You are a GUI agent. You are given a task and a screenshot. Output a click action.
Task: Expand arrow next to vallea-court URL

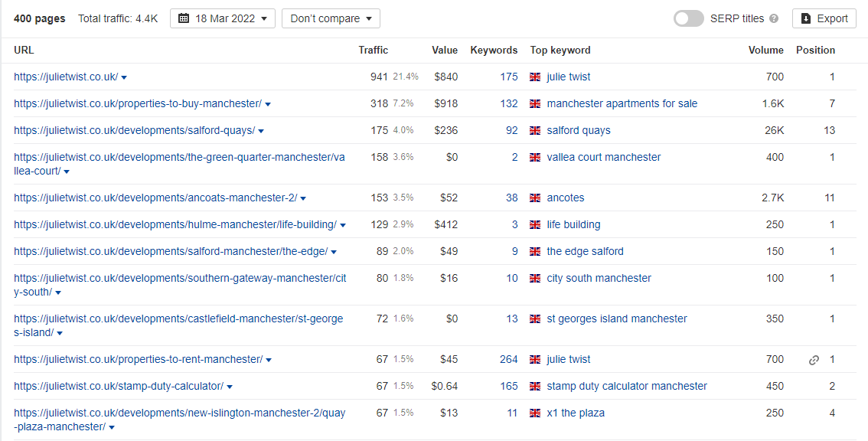point(67,171)
